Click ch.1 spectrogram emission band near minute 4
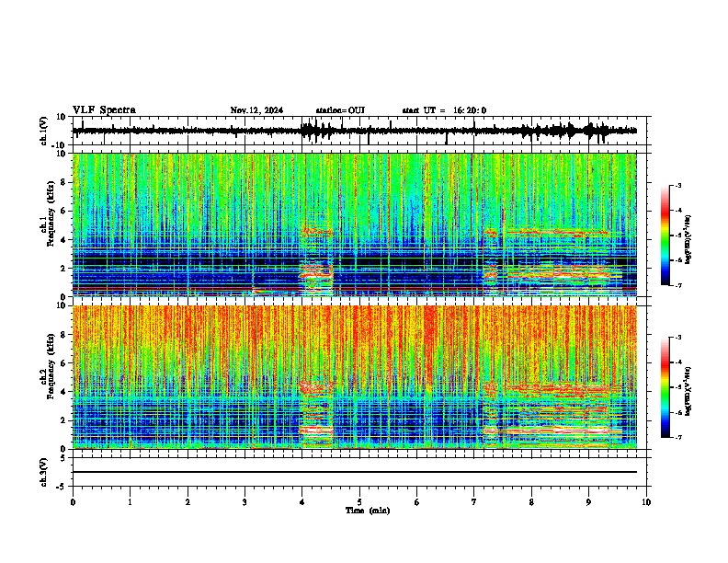Viewport: 728px width, 563px height. 316,271
